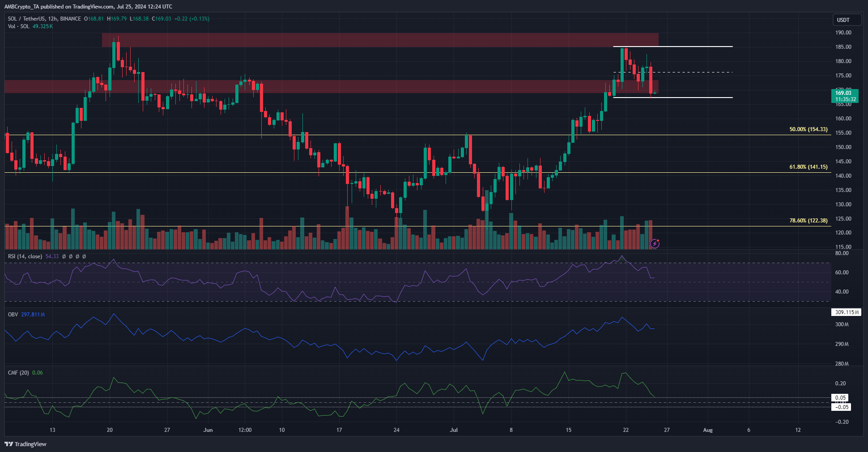Click the 290M OBV scale label
Screen dimensions: 868x452
click(x=842, y=344)
